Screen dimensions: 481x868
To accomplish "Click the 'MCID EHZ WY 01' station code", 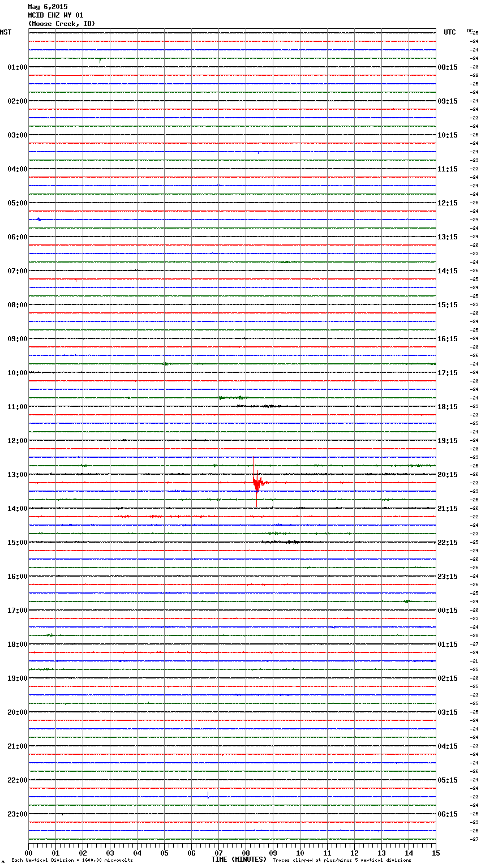I will click(55, 15).
